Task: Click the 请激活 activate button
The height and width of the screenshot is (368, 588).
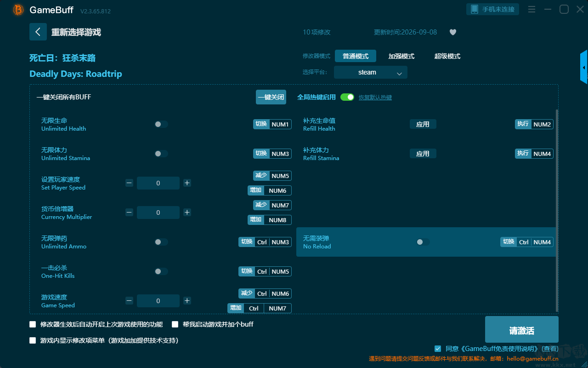Action: click(x=522, y=330)
